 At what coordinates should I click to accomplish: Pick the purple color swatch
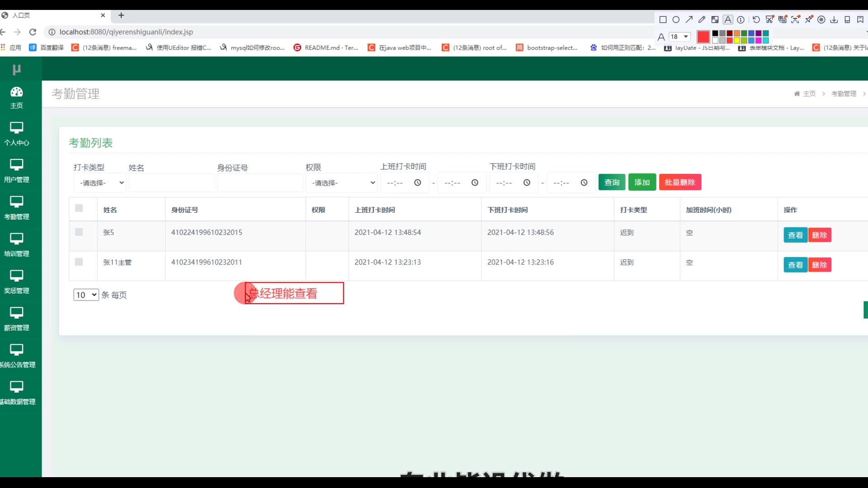point(759,33)
